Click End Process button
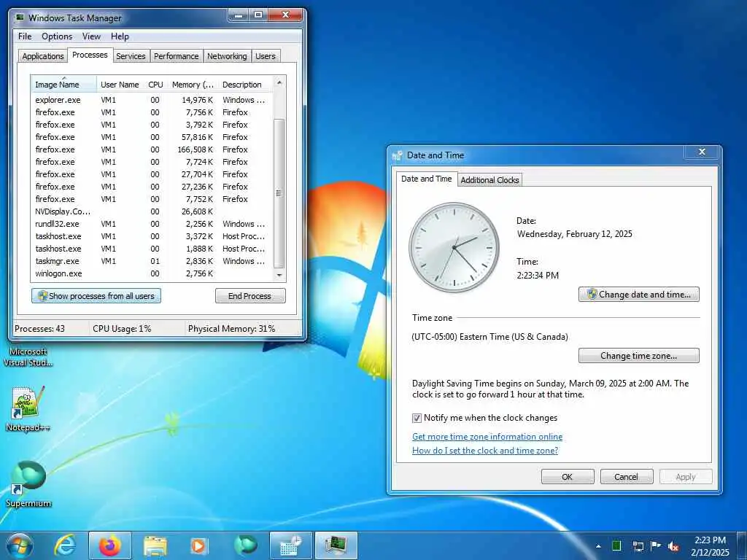Image resolution: width=747 pixels, height=560 pixels. point(250,296)
